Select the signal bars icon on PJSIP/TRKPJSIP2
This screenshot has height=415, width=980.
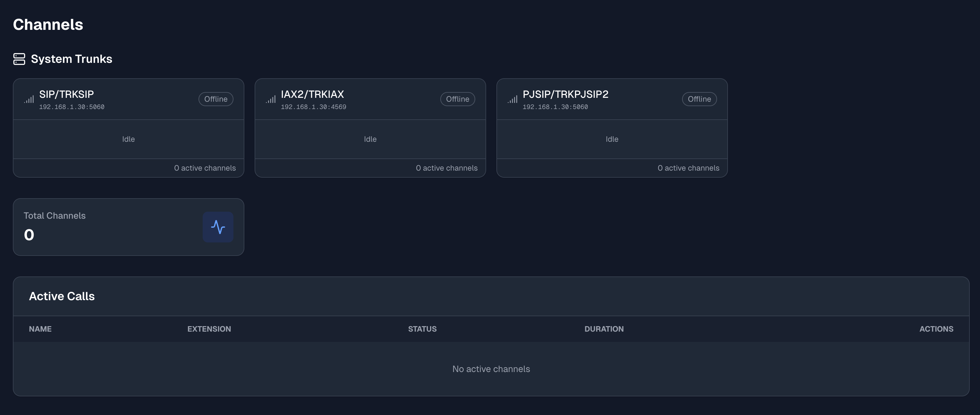pyautogui.click(x=512, y=99)
